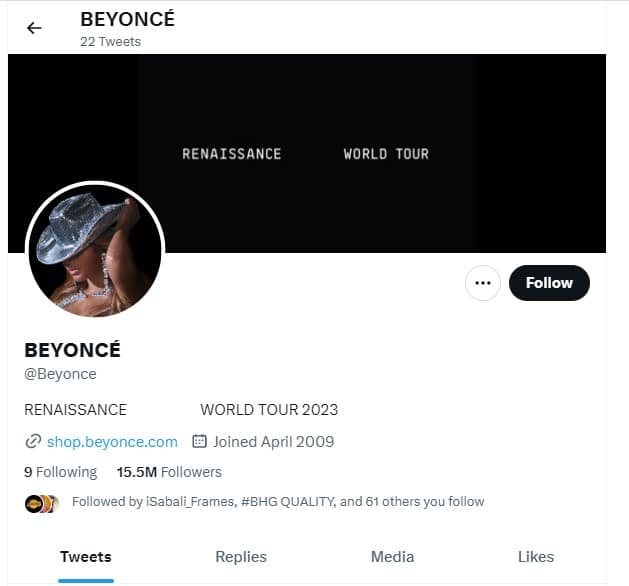Click the link icon beside shop.beyonce.com
This screenshot has height=586, width=629.
[x=33, y=441]
